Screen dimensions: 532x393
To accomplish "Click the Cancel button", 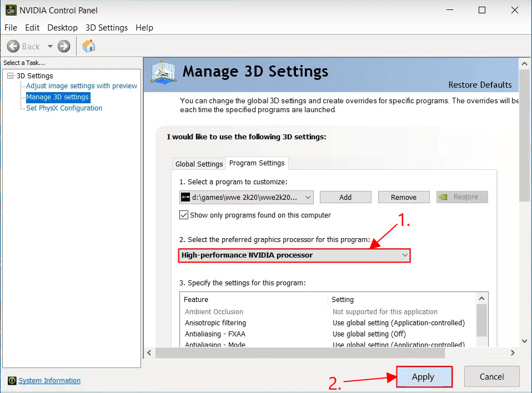I will (491, 377).
